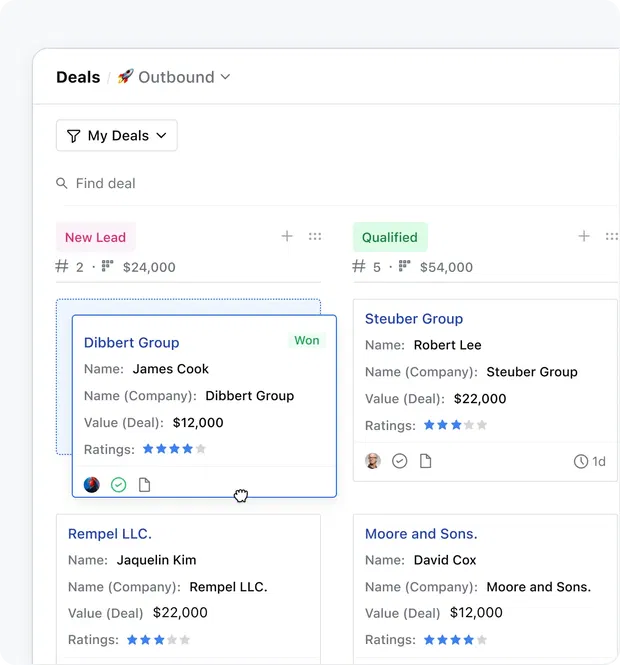Click New Lead $24,000 total value
Image resolution: width=620 pixels, height=665 pixels.
(x=149, y=267)
